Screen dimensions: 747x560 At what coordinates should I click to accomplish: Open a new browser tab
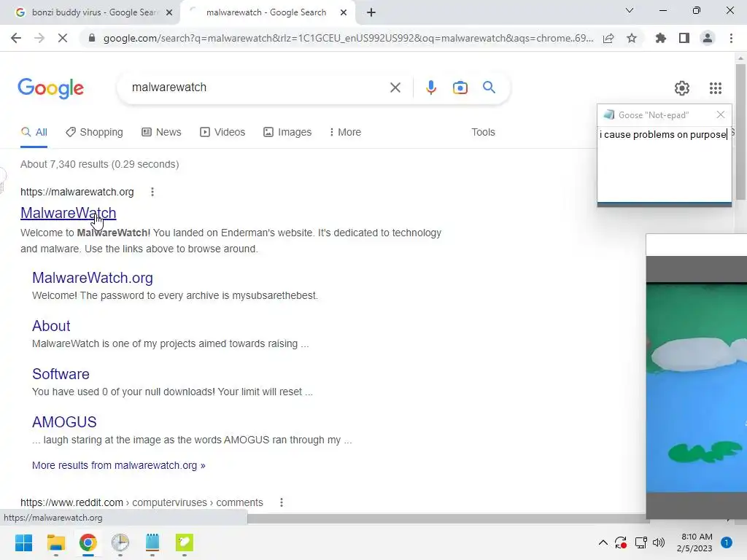(371, 12)
